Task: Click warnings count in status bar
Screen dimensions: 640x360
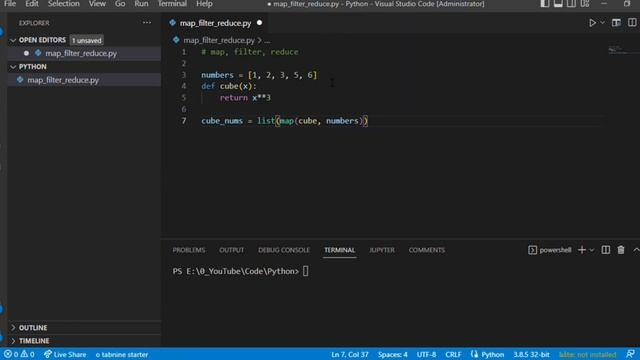Action: point(28,354)
